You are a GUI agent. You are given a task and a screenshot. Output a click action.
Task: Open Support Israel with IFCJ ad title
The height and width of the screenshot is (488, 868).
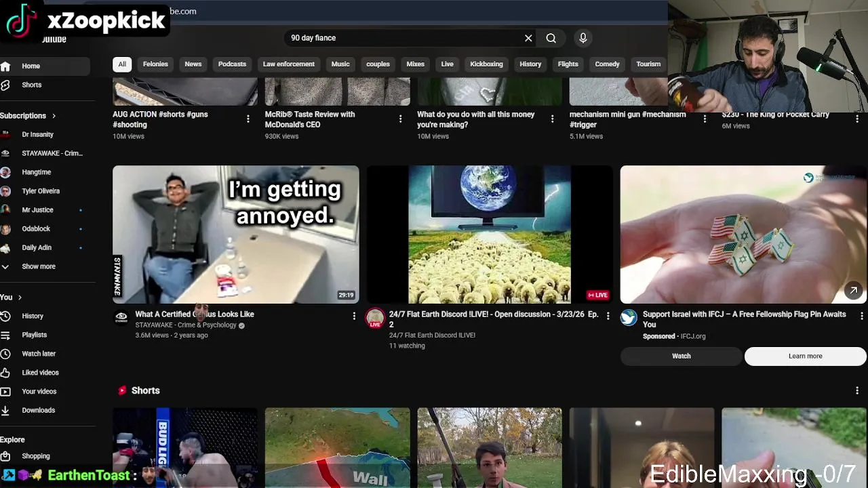744,319
